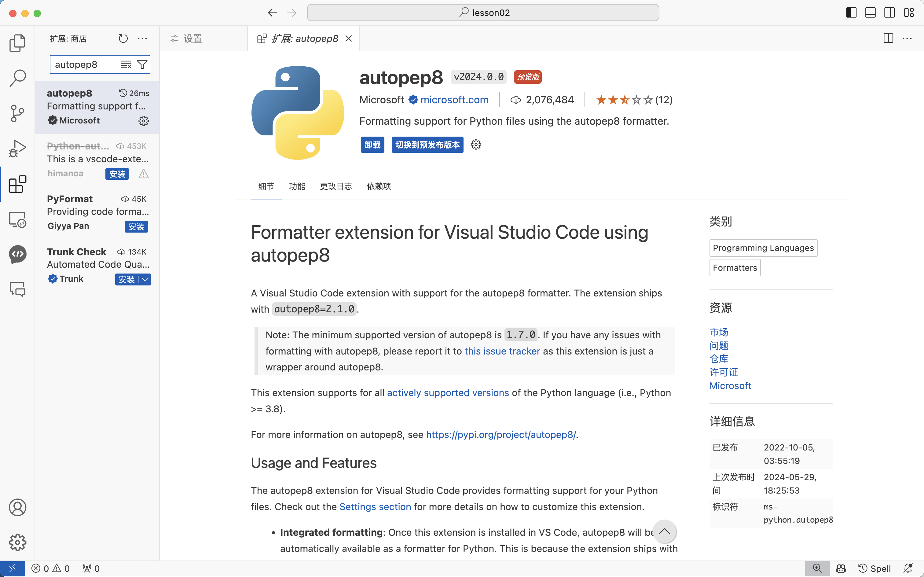The width and height of the screenshot is (924, 577).
Task: Select the PyFormat extension list entry
Action: [x=97, y=213]
